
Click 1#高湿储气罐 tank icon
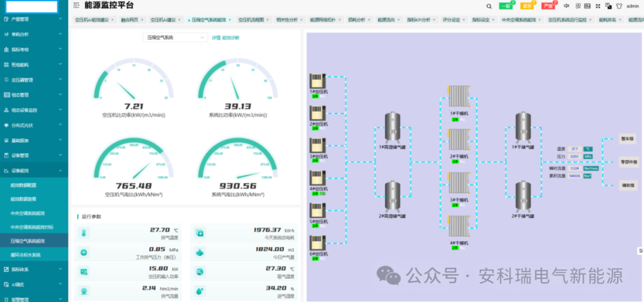click(x=392, y=127)
